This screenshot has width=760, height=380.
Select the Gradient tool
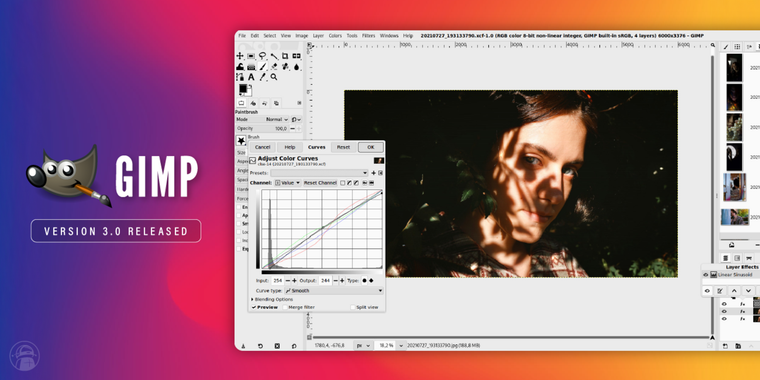pyautogui.click(x=251, y=67)
